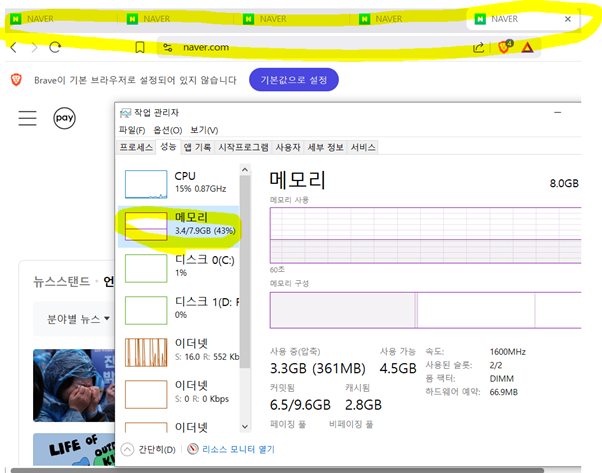Click the Brave logo in default browser notice
Viewport: 602px width, 473px height.
(x=16, y=80)
